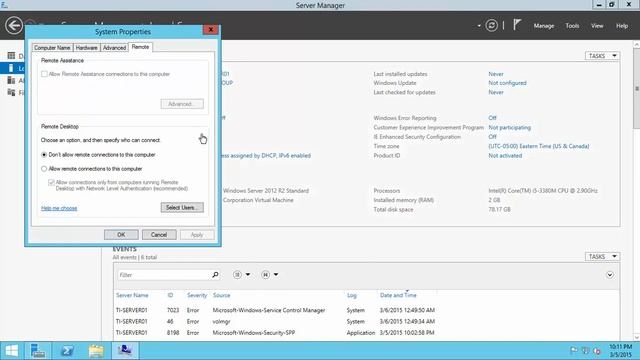Select the Service Control Manager event row
Viewport: 640px width, 360px height.
tap(366, 310)
